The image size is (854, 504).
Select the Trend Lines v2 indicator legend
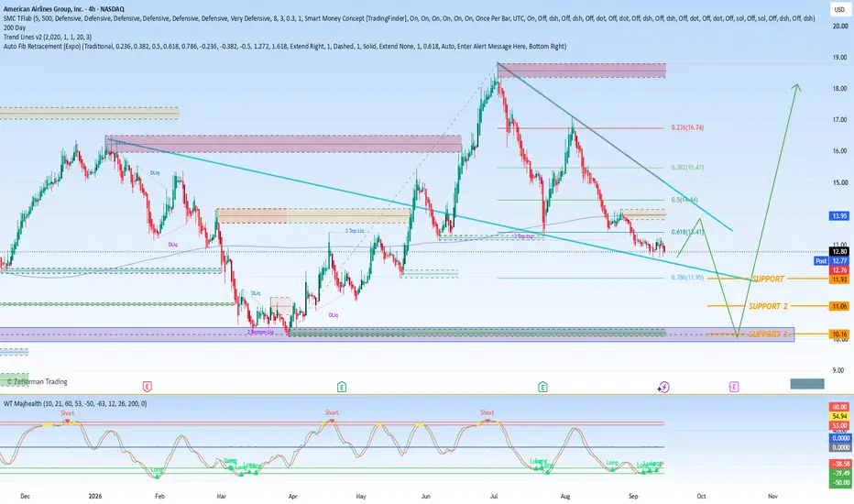(48, 37)
